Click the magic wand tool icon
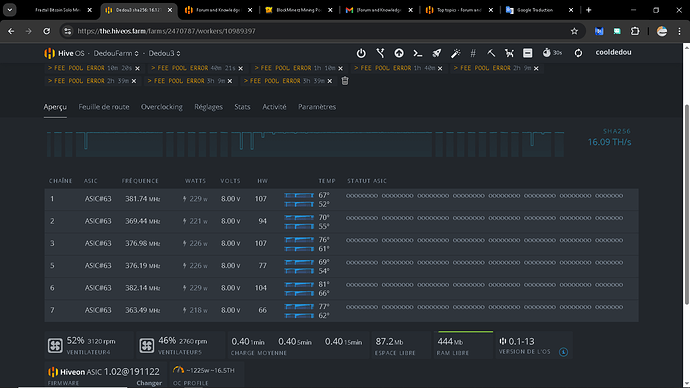 pos(455,53)
